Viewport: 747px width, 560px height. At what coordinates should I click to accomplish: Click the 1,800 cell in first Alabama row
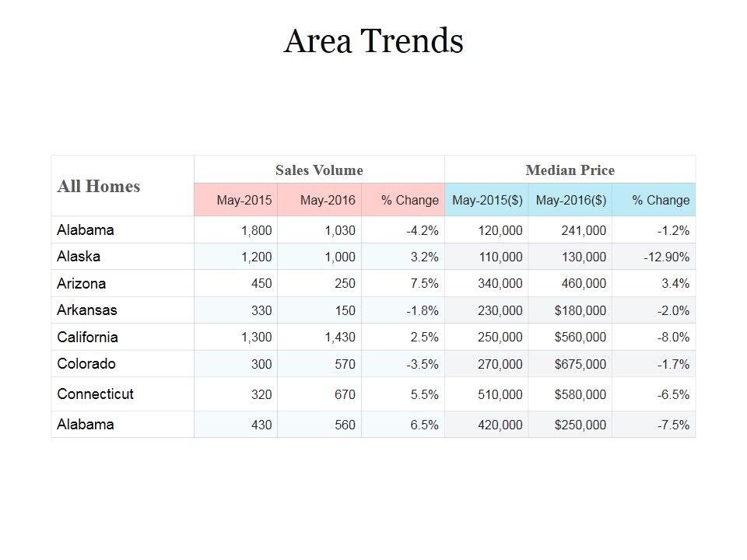point(236,230)
